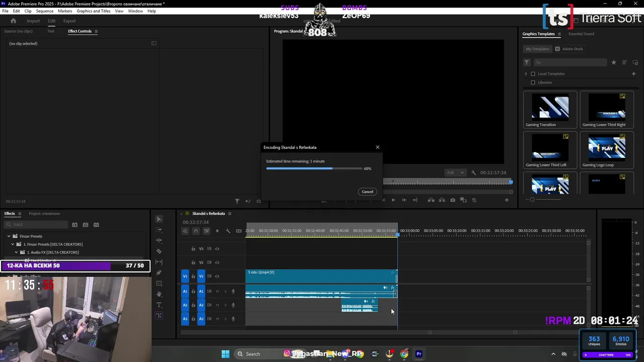Collapse 1. Finzar Presets [DELTA CREATORS] folder
The width and height of the screenshot is (644, 362).
pyautogui.click(x=13, y=244)
